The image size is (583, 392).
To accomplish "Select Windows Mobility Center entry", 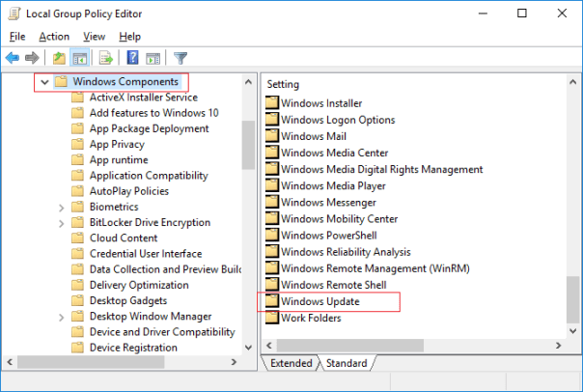I will pos(339,218).
